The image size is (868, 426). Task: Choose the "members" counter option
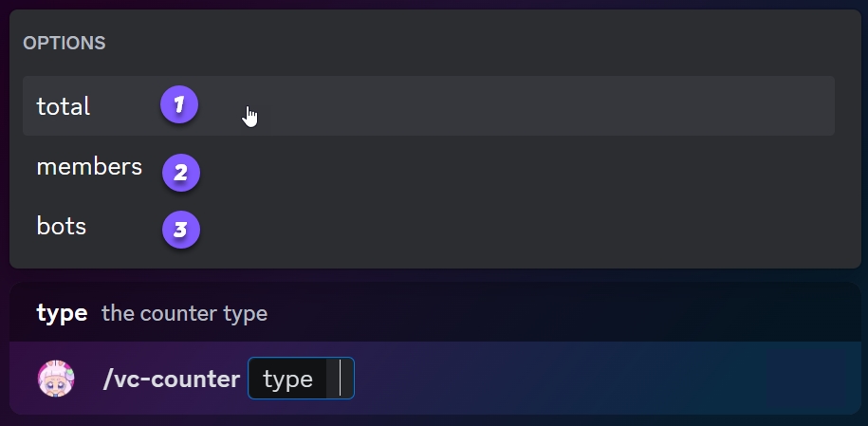[89, 167]
